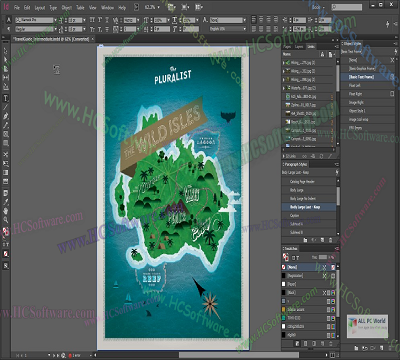This screenshot has height=360, width=400.
Task: Toggle character formatting controls mode (A icon)
Action: pos(9,20)
